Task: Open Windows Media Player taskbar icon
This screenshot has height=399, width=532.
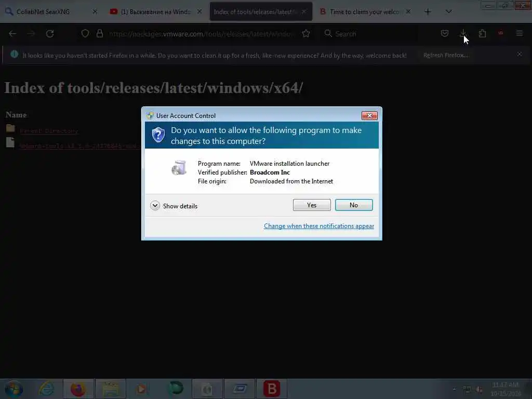Action: 142,389
